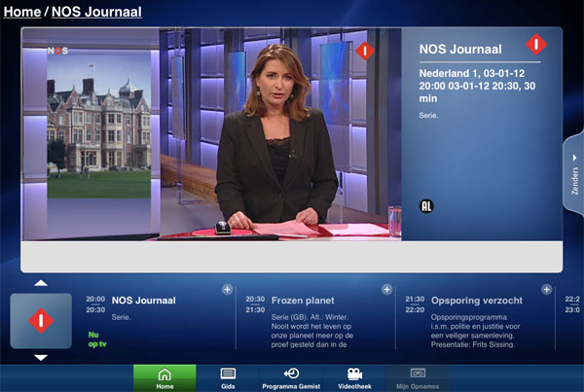The height and width of the screenshot is (392, 584).
Task: Add Frozen planet with plus icon
Action: pyautogui.click(x=386, y=289)
